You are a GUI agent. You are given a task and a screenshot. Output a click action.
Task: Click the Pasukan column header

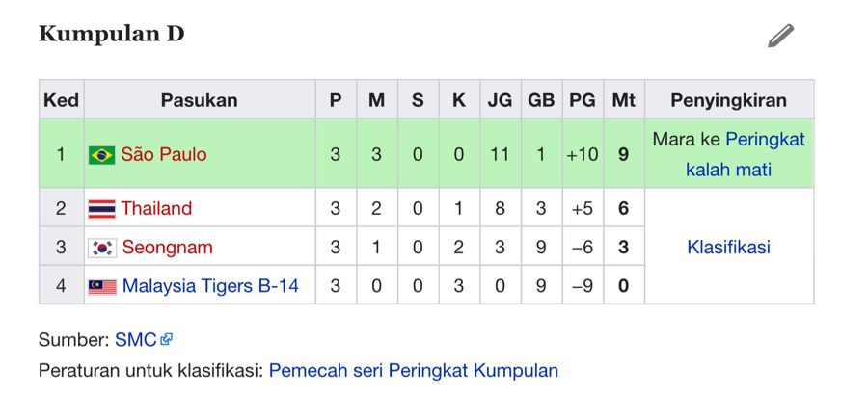pyautogui.click(x=200, y=100)
